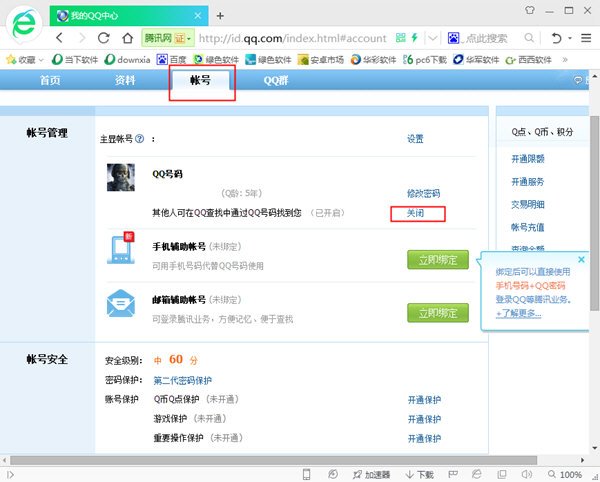Close the binding tip popup

pos(581,259)
